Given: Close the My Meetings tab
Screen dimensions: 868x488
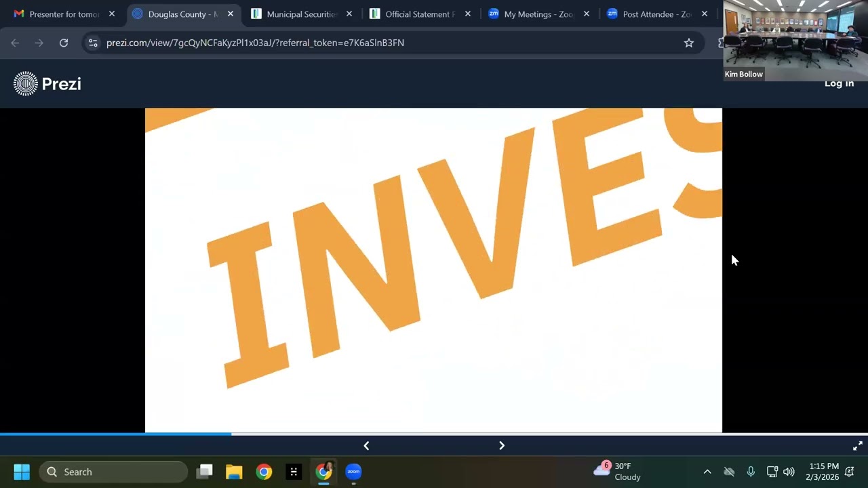Looking at the screenshot, I should [587, 14].
